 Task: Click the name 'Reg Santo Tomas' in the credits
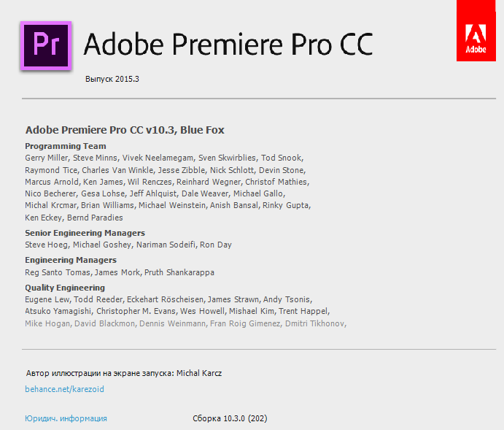tap(57, 272)
